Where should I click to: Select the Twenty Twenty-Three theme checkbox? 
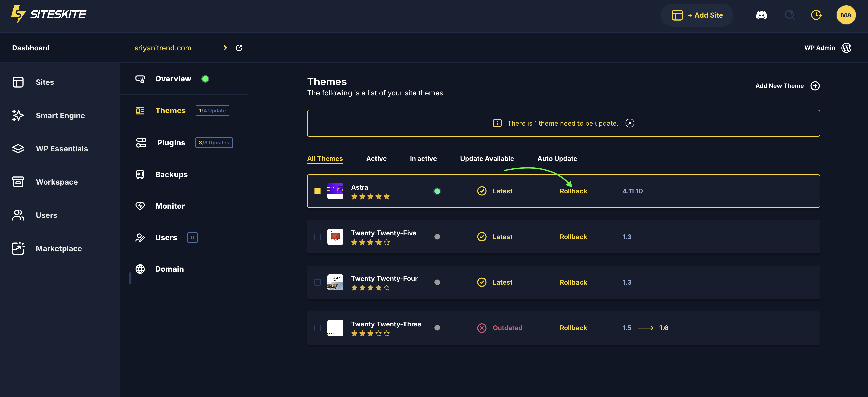click(317, 328)
